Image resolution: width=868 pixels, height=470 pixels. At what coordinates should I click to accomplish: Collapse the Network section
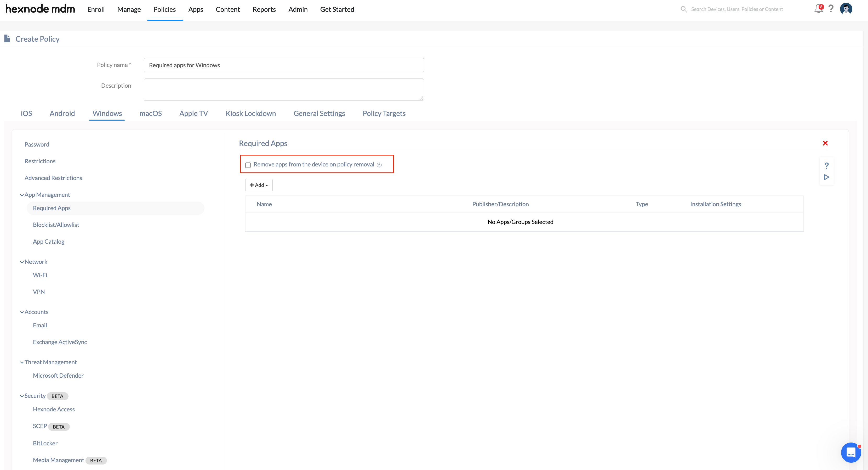coord(22,262)
